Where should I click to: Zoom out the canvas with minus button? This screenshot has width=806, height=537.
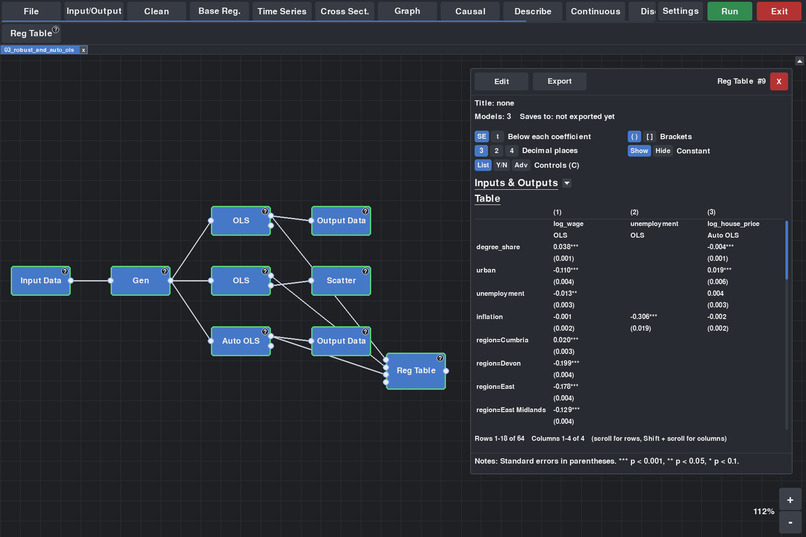pyautogui.click(x=790, y=522)
